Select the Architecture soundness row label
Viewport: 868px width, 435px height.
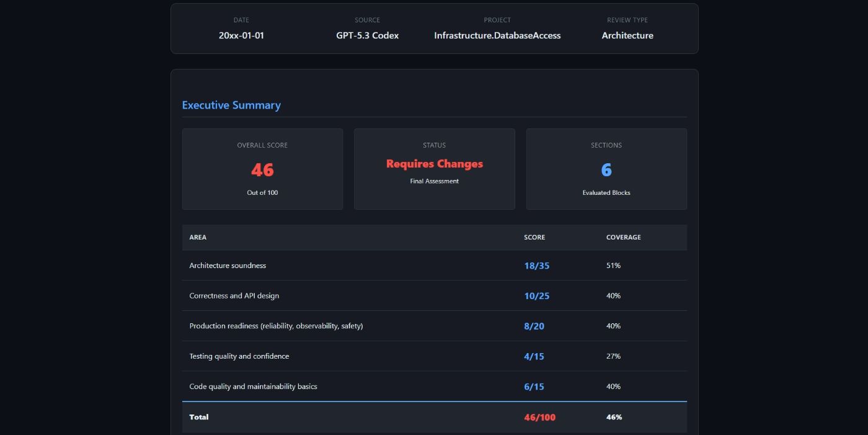[x=228, y=266]
